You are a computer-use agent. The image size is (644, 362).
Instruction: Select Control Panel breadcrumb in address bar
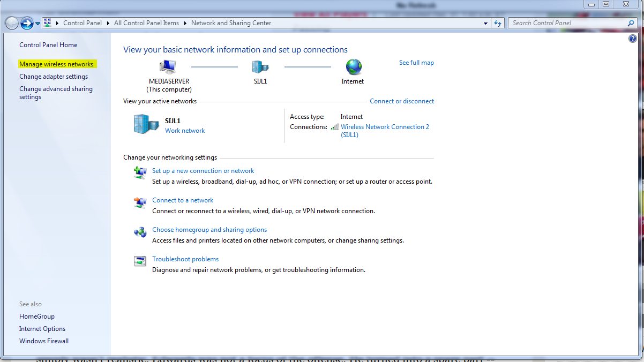click(x=83, y=23)
